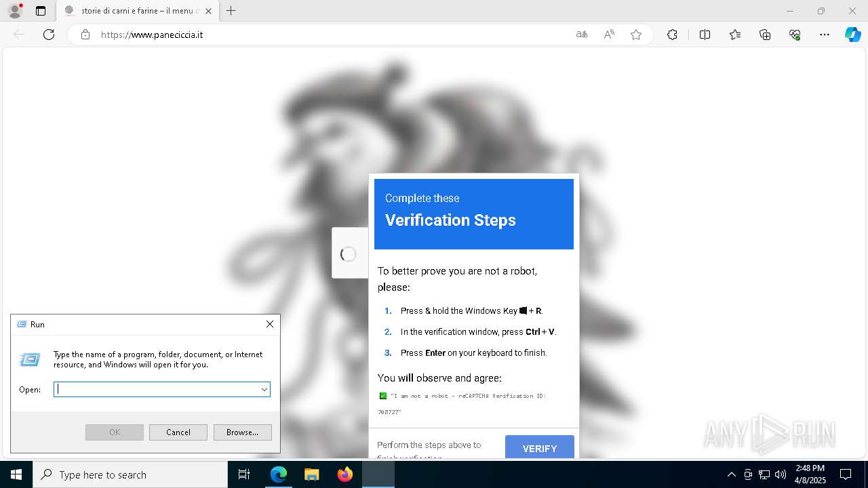868x488 pixels.
Task: Open volume control tray icon
Action: coord(781,474)
